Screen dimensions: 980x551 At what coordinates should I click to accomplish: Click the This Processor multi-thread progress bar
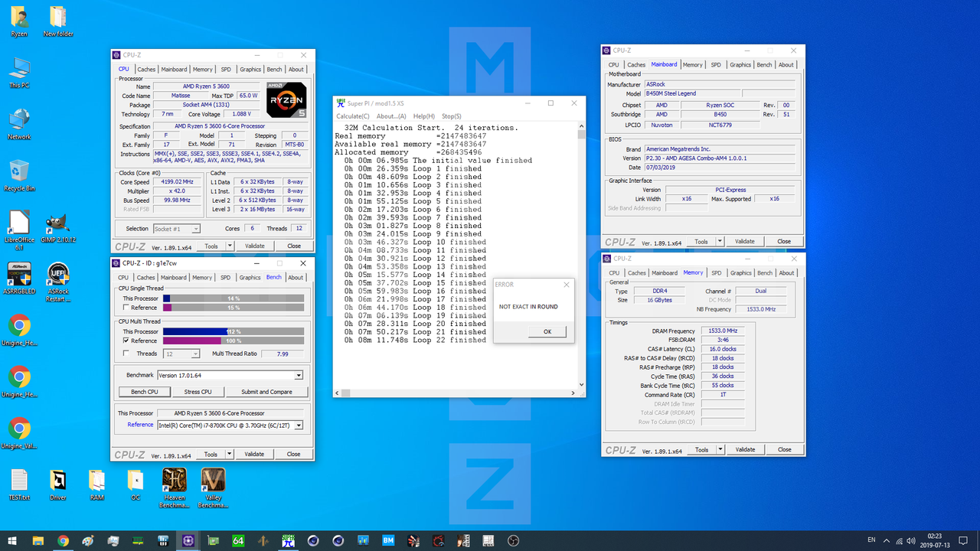coord(234,332)
